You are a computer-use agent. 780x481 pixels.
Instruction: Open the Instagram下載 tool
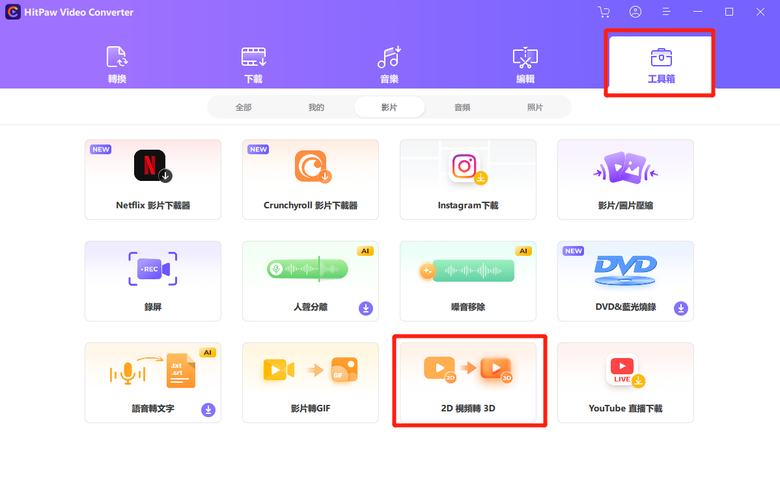point(468,179)
